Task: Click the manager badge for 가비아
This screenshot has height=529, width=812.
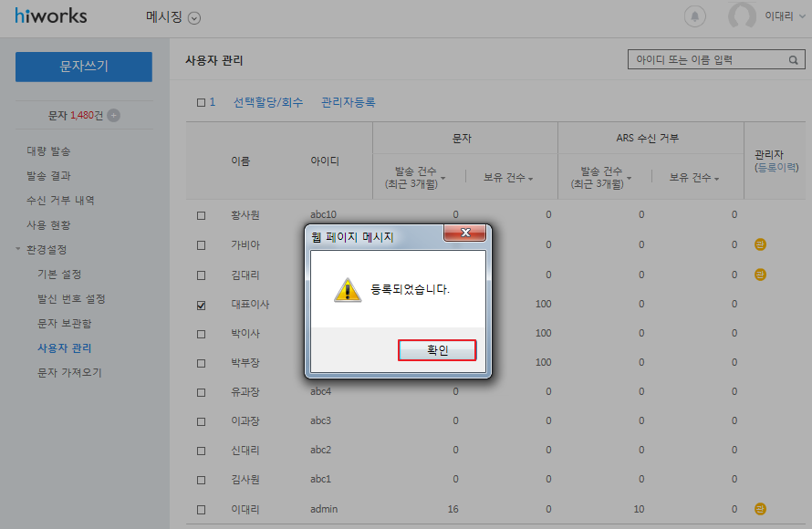Action: (760, 244)
